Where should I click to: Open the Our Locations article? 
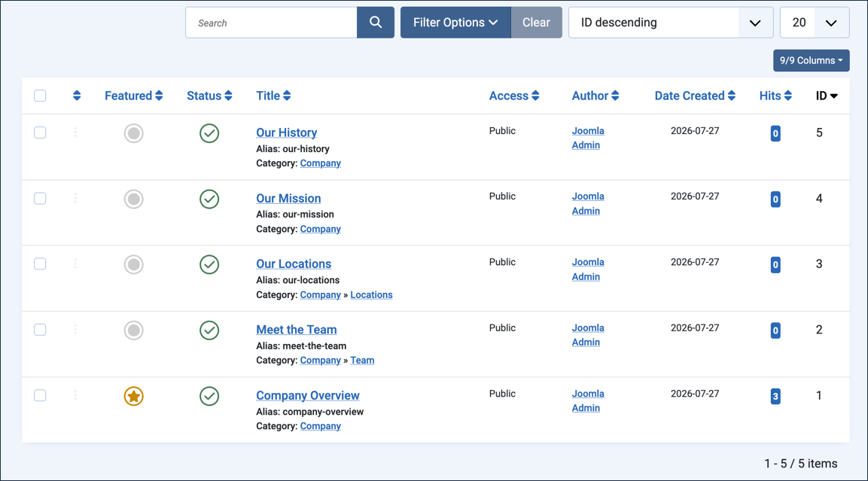tap(294, 264)
